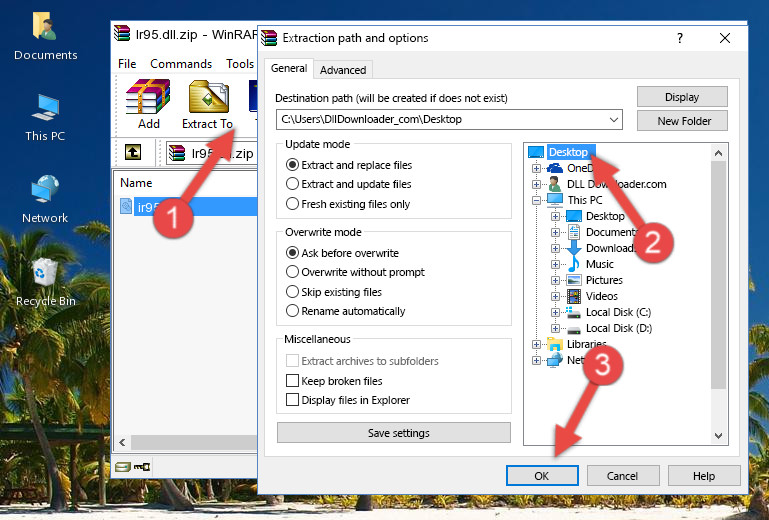769x520 pixels.
Task: Click the ir95 file icon in WinRAR list
Action: pos(126,207)
